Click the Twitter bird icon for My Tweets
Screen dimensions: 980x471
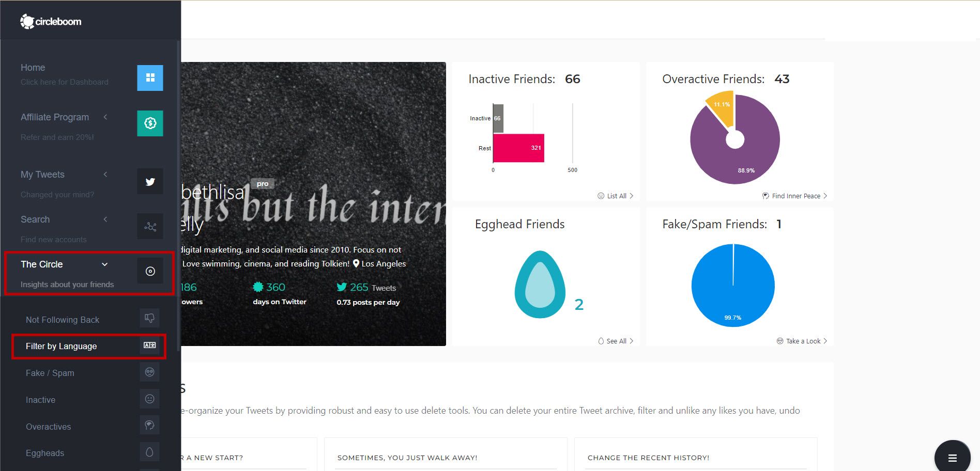tap(149, 181)
